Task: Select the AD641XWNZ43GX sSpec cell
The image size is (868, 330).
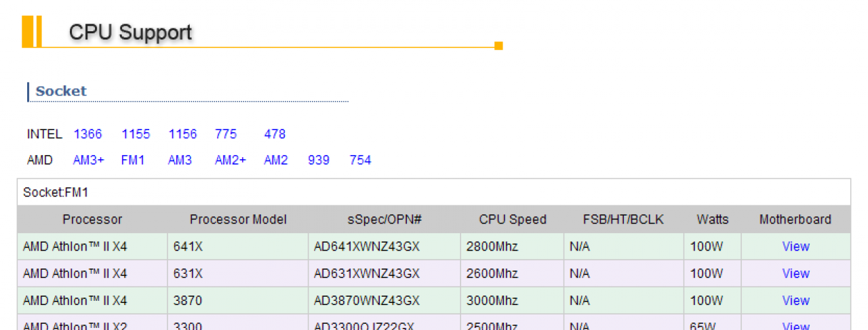Action: [x=384, y=247]
